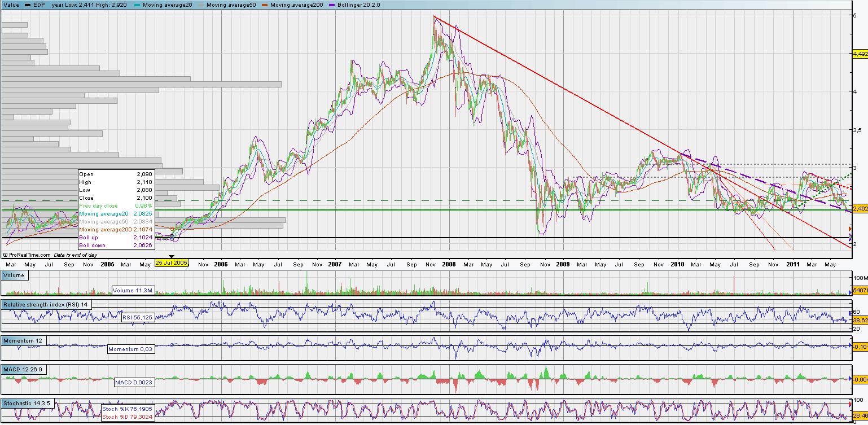Screen dimensions: 868x425
Task: Click the 2,462 last price tag on axis
Action: coord(860,209)
